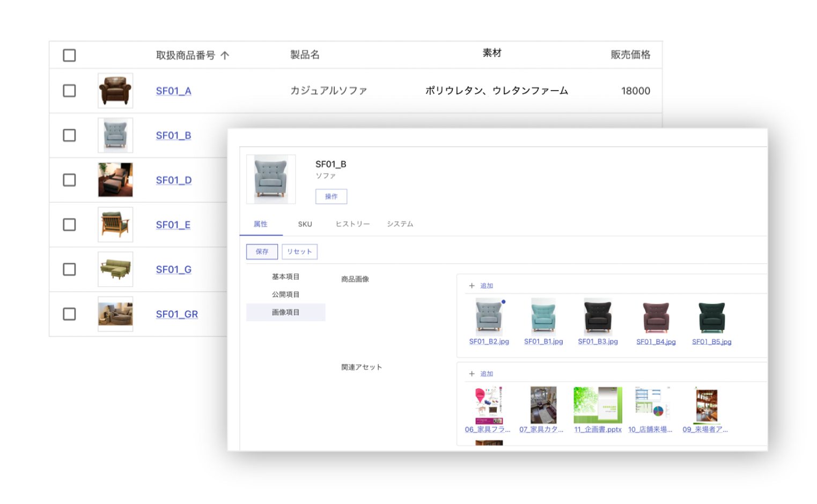
Task: Check the box for row SF01_E
Action: (x=69, y=225)
